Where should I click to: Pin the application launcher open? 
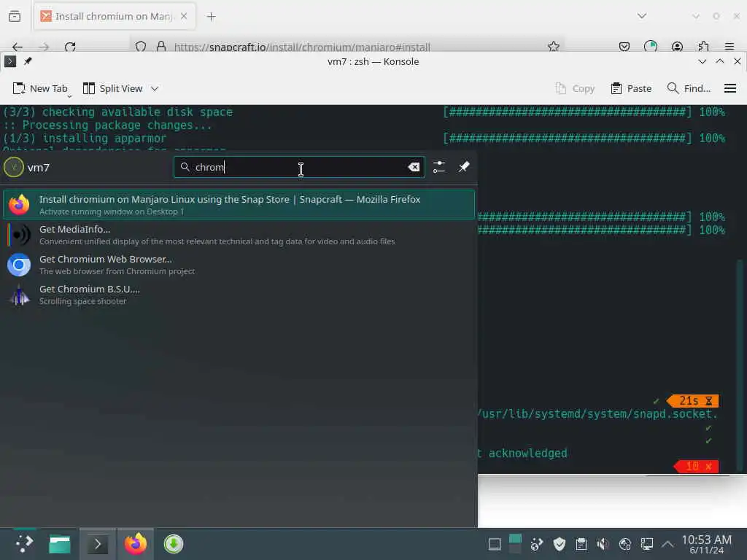(463, 167)
